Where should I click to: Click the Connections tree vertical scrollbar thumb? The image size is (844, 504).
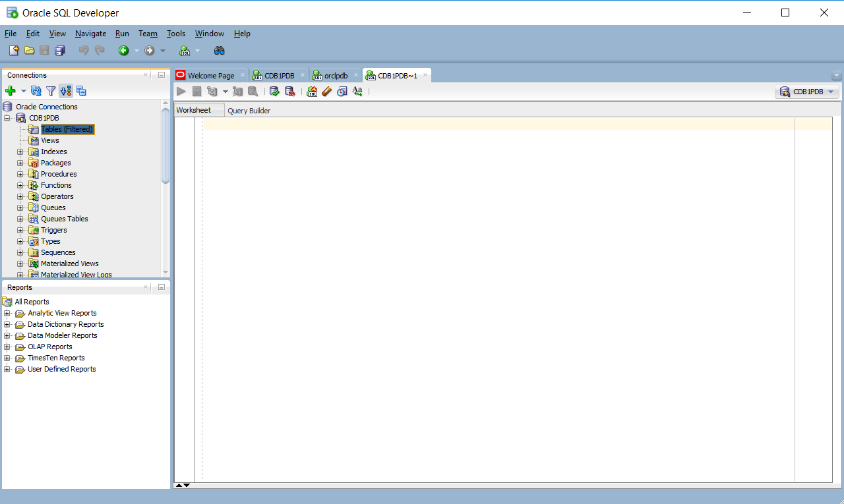click(x=166, y=145)
